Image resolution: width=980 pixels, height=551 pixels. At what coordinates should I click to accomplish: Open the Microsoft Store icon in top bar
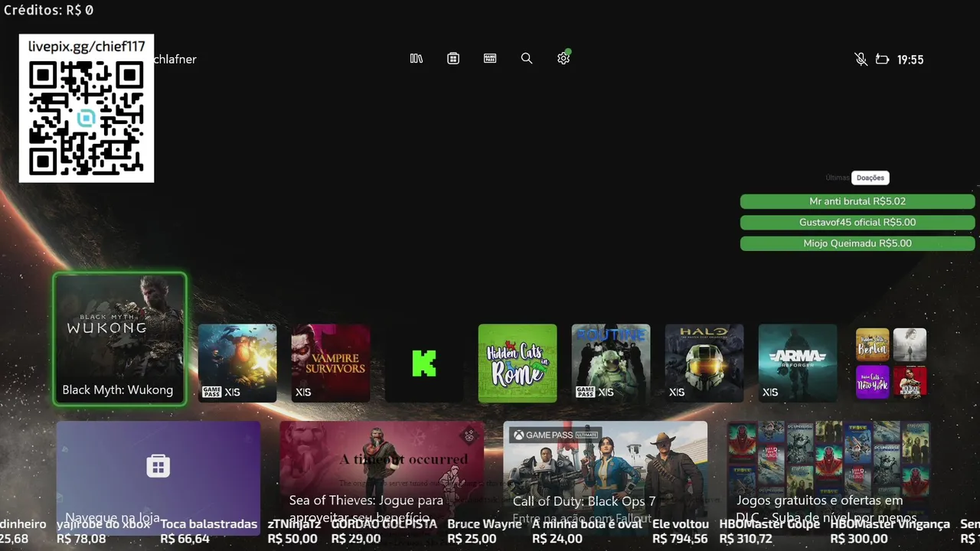click(453, 58)
